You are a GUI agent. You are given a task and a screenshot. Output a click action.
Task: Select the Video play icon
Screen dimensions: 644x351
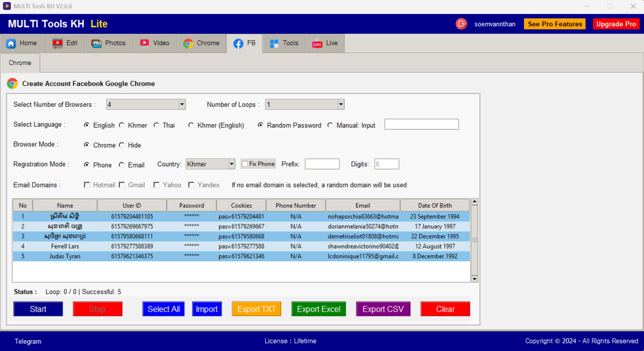(144, 43)
